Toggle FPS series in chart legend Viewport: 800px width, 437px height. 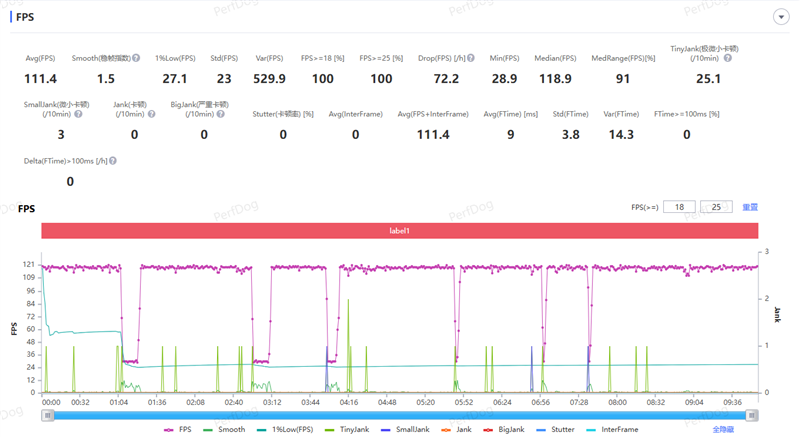click(179, 429)
